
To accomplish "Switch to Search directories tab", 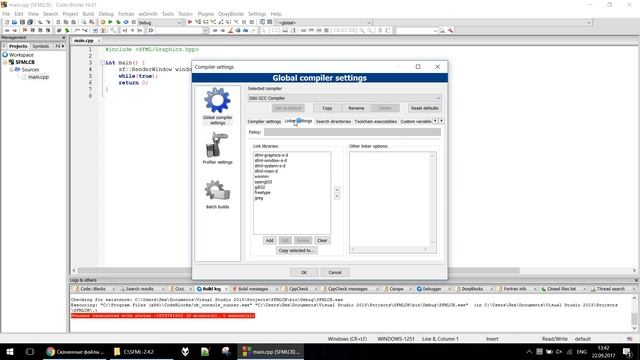I will [333, 121].
